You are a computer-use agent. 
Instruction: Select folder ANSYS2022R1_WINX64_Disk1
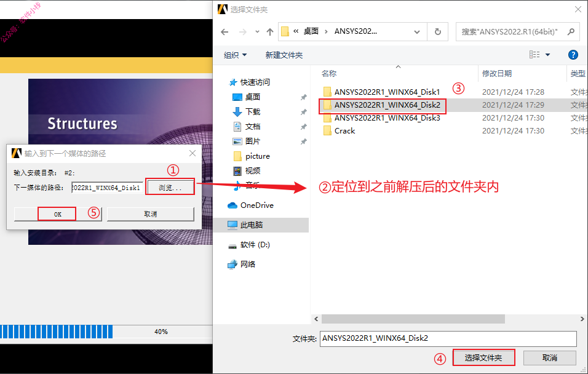click(387, 92)
